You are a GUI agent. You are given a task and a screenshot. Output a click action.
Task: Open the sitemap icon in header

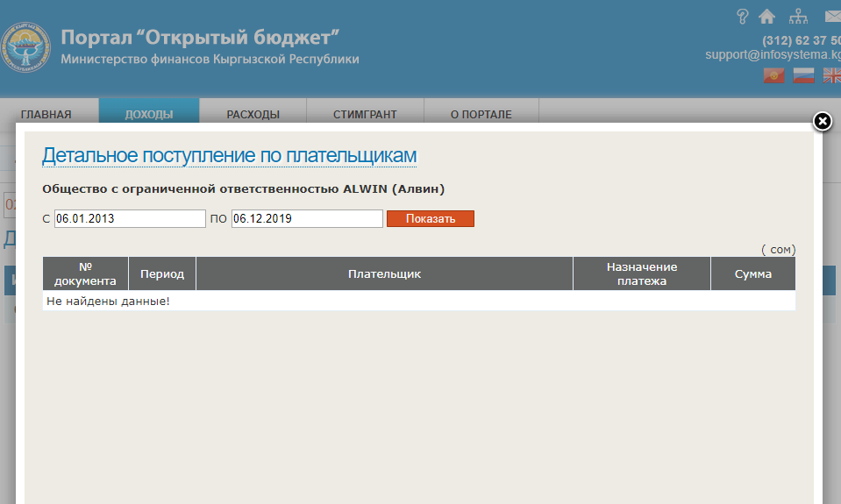[798, 16]
